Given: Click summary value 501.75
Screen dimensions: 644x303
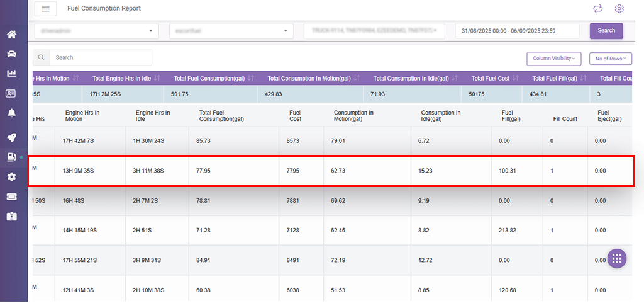Looking at the screenshot, I should 180,94.
